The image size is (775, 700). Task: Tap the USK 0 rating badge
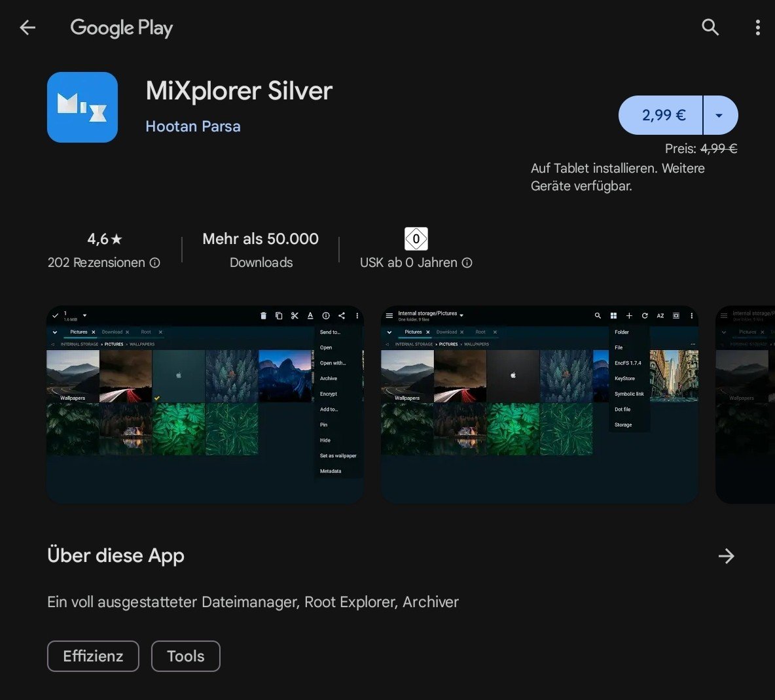pos(416,239)
